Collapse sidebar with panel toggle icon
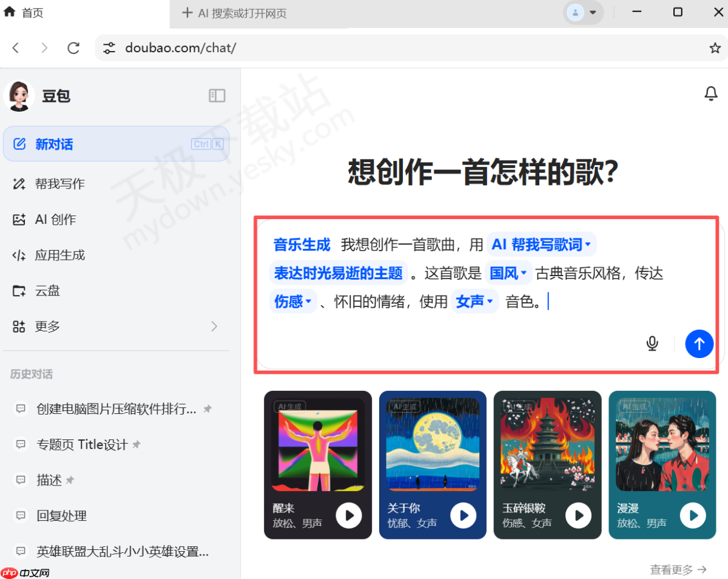Viewport: 728px width, 579px height. (217, 96)
